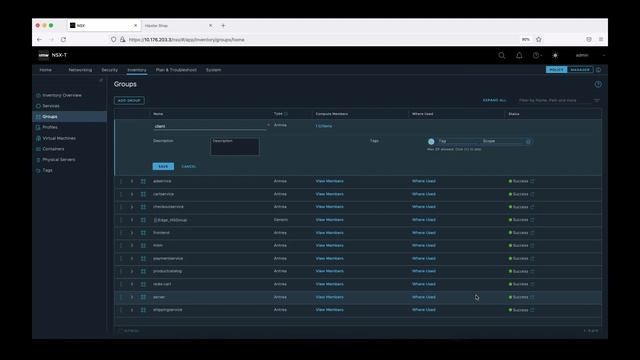
Task: Click the group name input field
Action: click(x=210, y=126)
